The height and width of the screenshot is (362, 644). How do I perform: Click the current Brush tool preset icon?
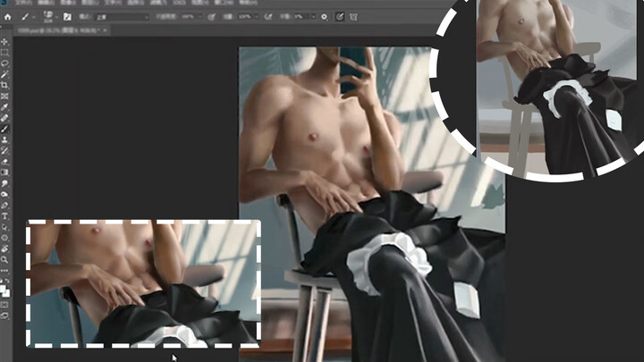pyautogui.click(x=25, y=17)
